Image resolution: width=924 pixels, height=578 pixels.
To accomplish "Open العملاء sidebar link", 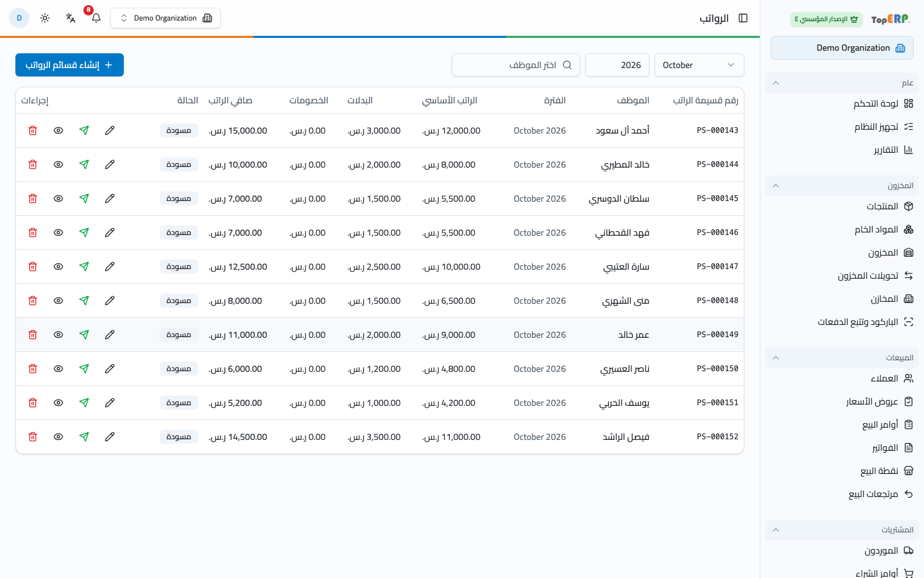I will tap(891, 378).
